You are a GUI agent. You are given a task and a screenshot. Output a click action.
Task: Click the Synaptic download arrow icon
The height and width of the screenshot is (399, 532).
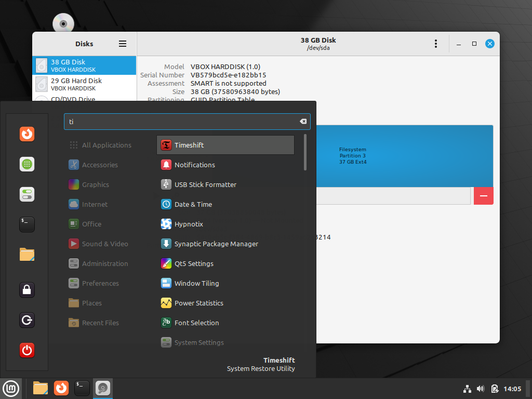tap(166, 244)
